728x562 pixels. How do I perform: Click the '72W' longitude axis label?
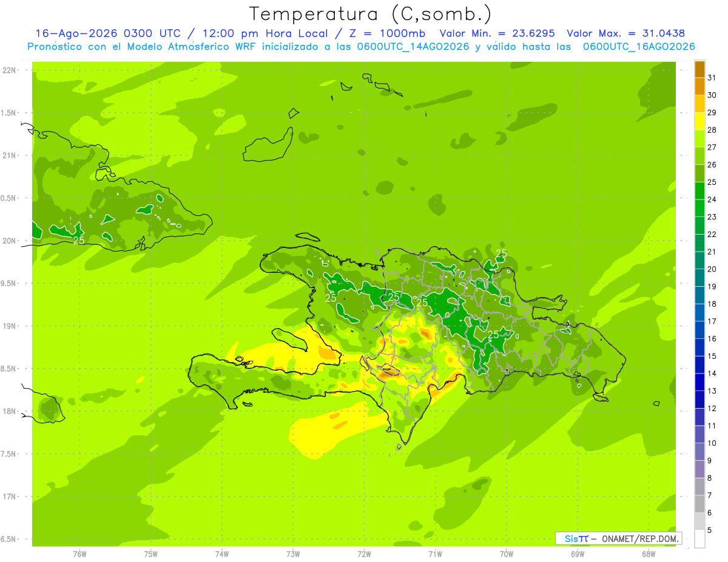[x=364, y=554]
